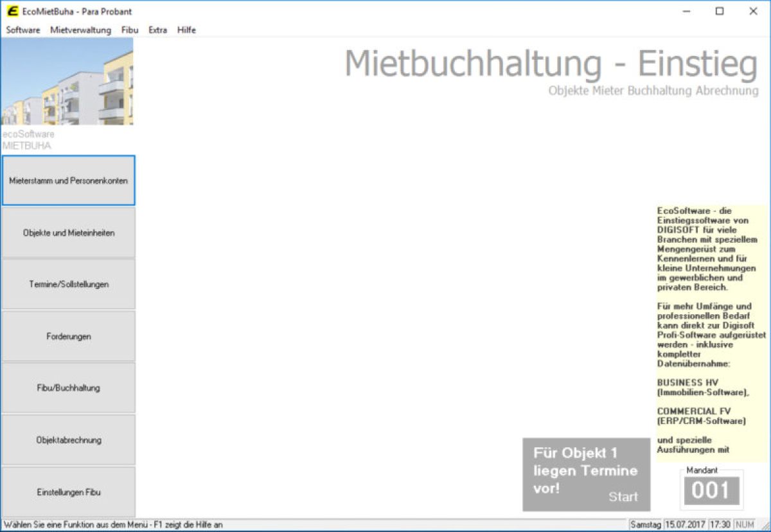Go to Forderungen
The width and height of the screenshot is (771, 532).
pos(68,336)
